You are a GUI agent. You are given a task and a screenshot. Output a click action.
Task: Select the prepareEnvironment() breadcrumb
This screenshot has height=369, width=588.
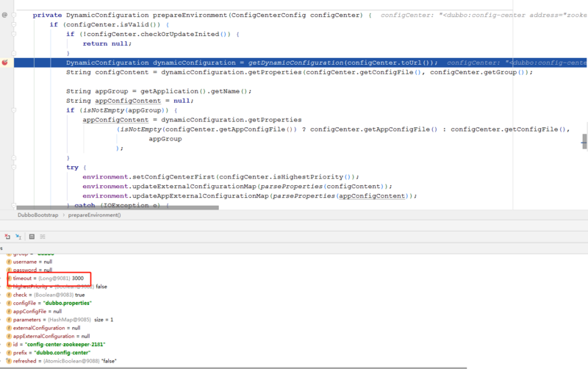95,215
